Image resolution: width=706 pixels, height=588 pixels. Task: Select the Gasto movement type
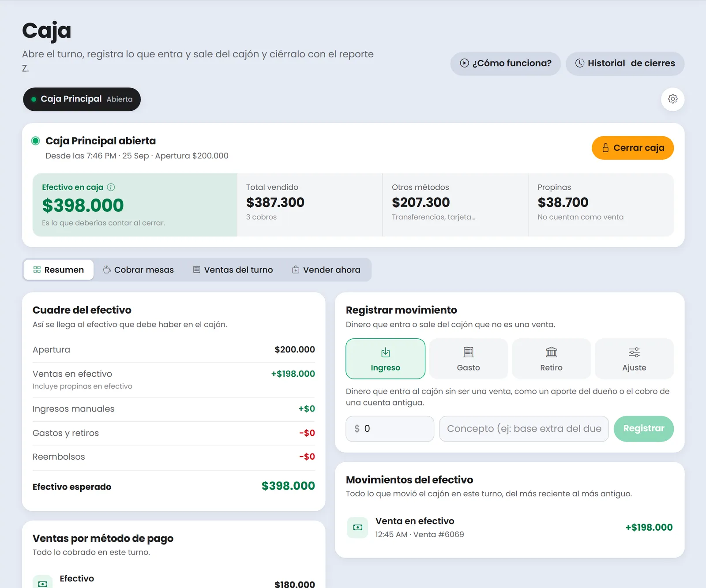pos(468,359)
